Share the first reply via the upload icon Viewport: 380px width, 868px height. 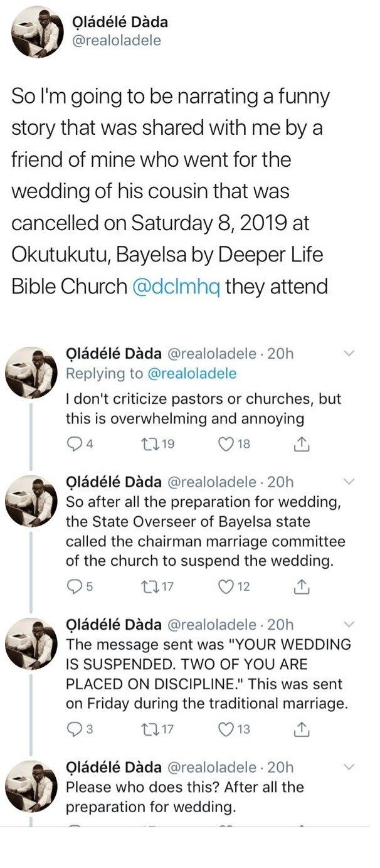tap(302, 443)
